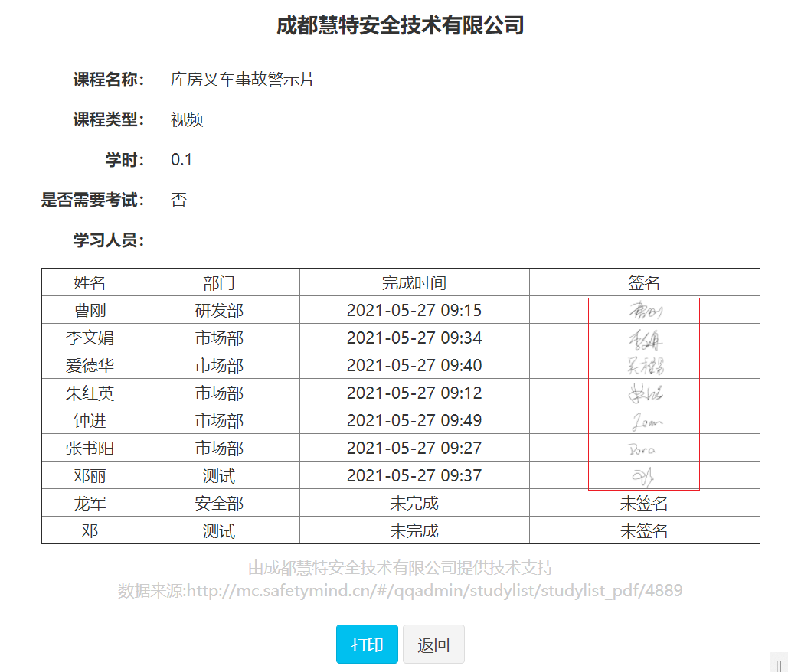Screen dimensions: 788x672
Task: Open the safetymind data source URL
Action: pos(435,590)
